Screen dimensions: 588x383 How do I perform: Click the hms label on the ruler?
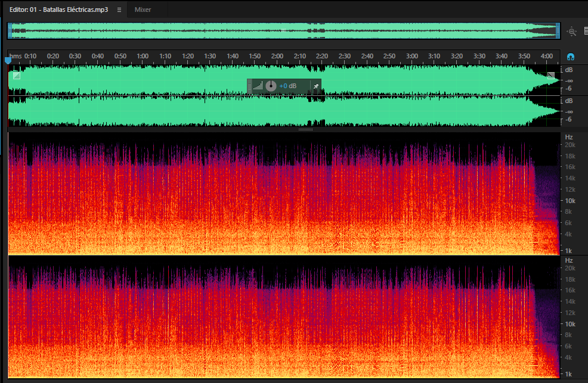pos(16,56)
